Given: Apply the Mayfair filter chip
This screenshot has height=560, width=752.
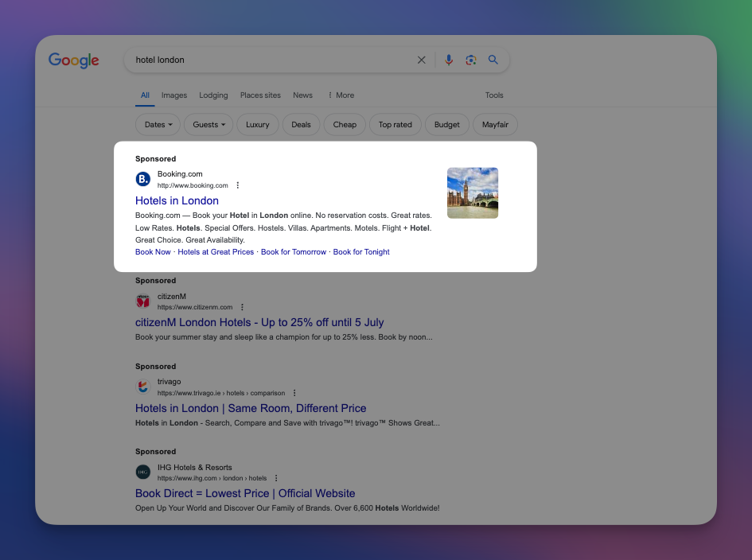Looking at the screenshot, I should click(495, 125).
